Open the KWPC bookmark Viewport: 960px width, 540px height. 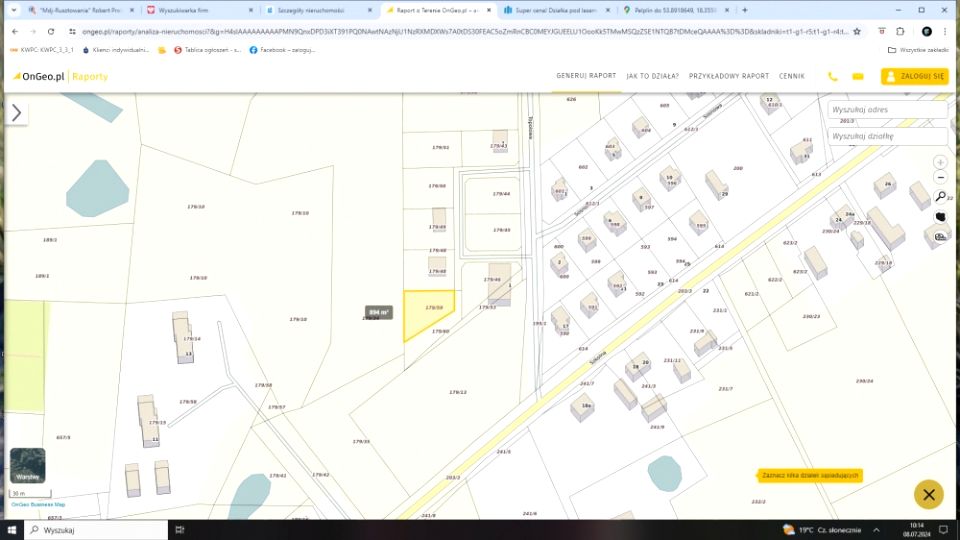(x=42, y=50)
